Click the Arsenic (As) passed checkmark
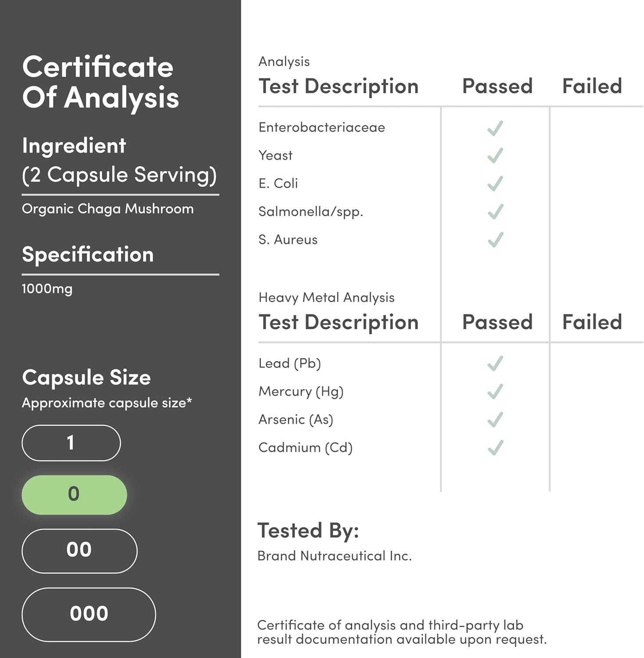Screen dimensions: 644x658 [495, 420]
